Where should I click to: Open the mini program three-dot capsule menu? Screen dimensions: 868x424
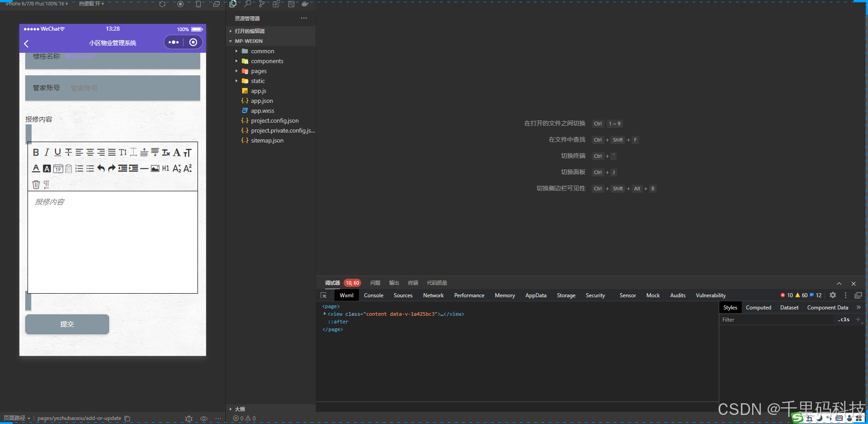tap(174, 42)
